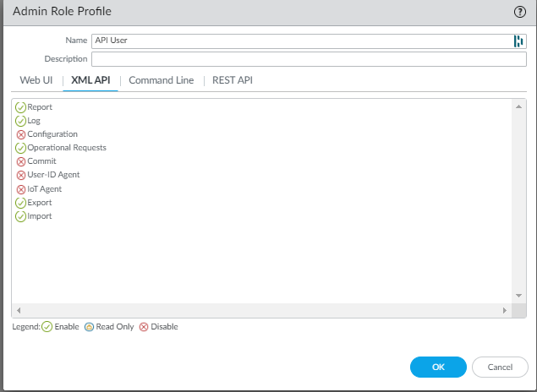Cancel the Admin Role Profile dialog
Image resolution: width=537 pixels, height=392 pixels.
click(500, 367)
